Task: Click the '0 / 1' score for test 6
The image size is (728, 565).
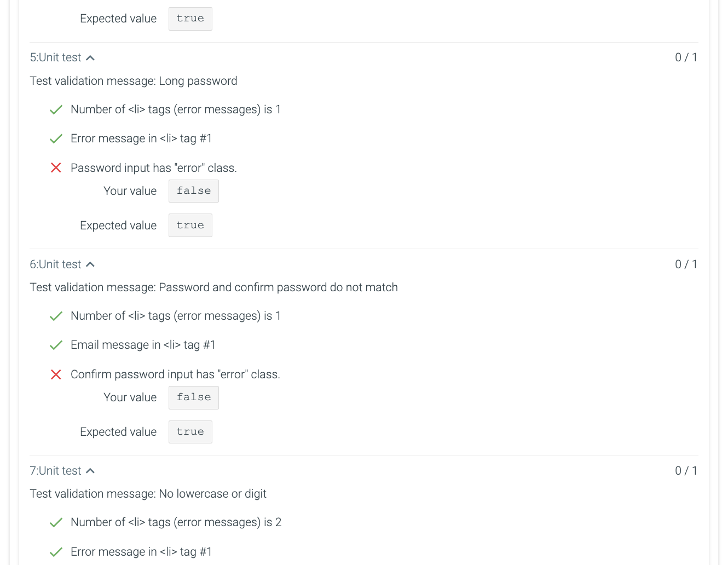Action: 685,264
